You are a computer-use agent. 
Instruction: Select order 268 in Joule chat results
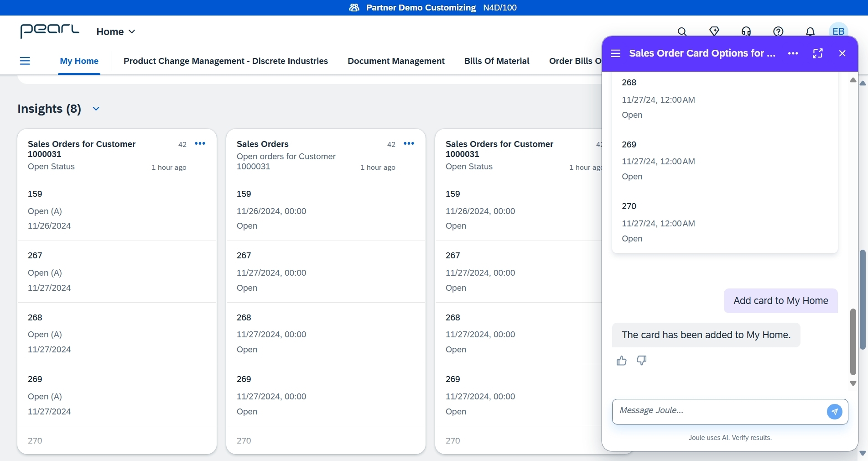click(x=725, y=98)
